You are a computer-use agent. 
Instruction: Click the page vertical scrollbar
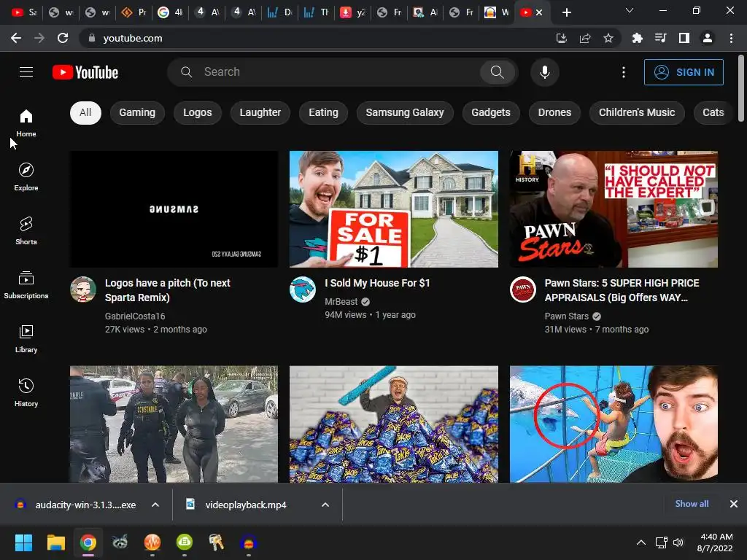click(741, 88)
